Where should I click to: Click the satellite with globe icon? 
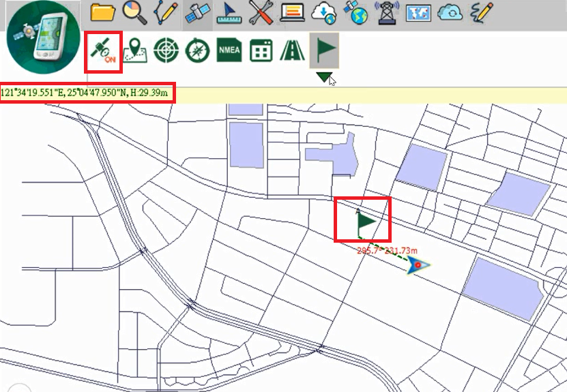tap(355, 12)
